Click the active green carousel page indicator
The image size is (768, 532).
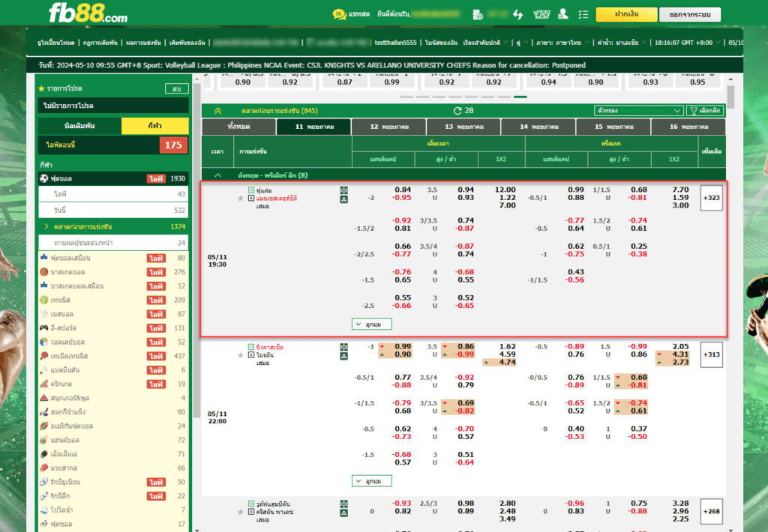pyautogui.click(x=520, y=97)
